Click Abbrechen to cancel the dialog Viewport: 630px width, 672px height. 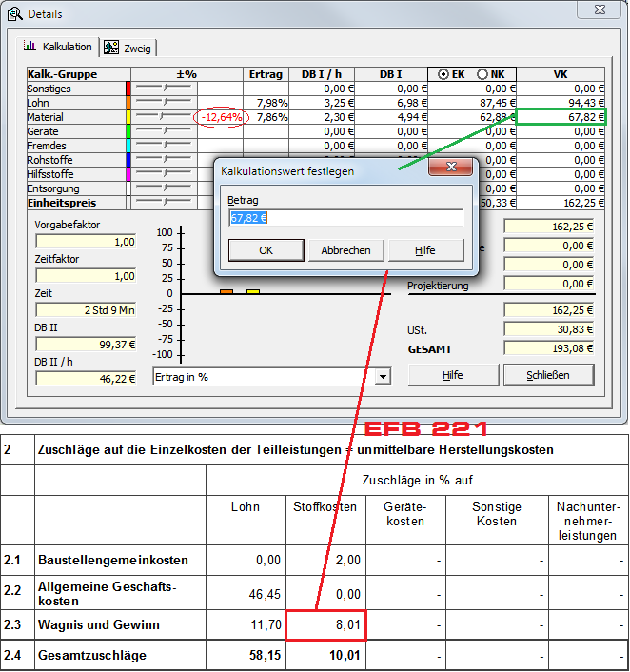[x=345, y=250]
